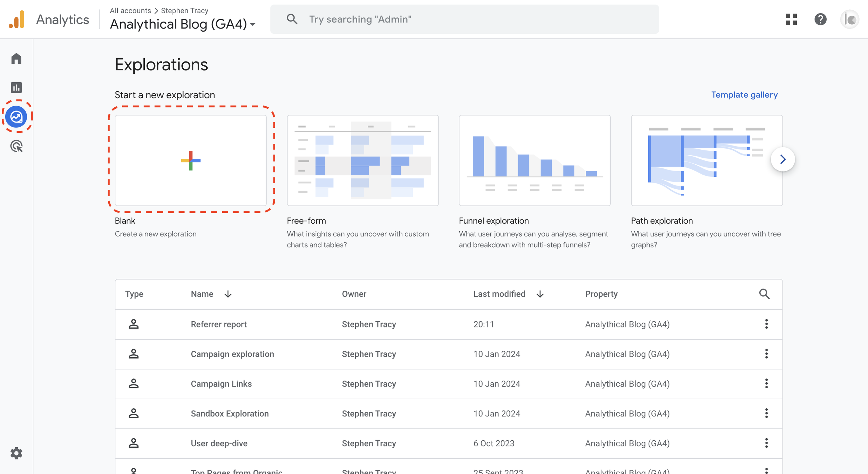
Task: Show next exploration templates with arrow
Action: [x=783, y=159]
